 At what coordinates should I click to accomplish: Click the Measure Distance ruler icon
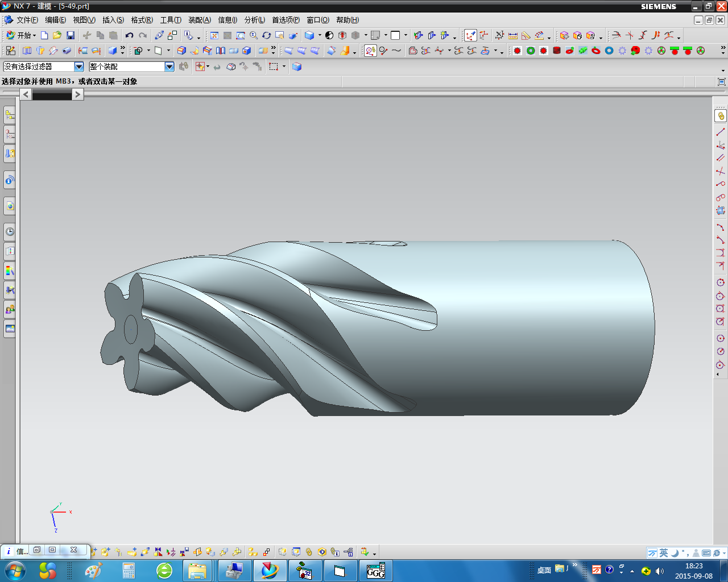513,35
